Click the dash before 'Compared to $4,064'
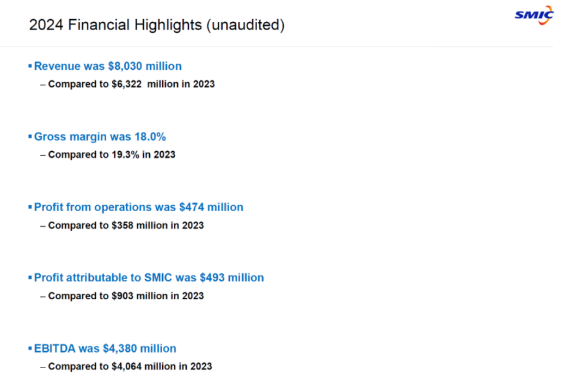Screen dimensions: 588x381 [x=42, y=366]
